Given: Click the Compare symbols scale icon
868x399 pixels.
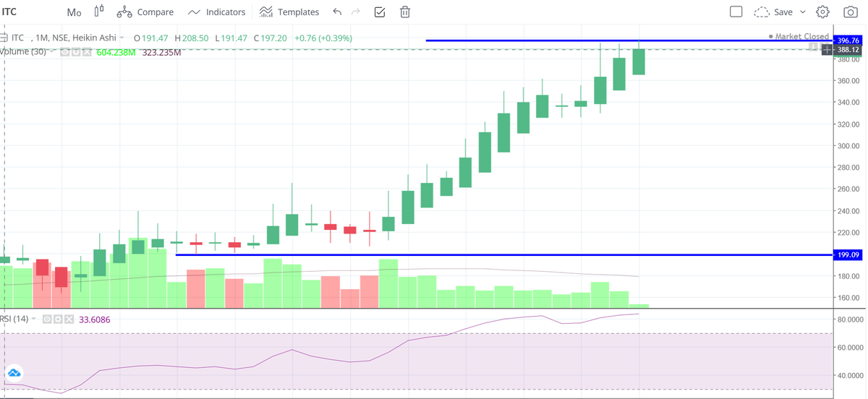Looking at the screenshot, I should point(124,12).
